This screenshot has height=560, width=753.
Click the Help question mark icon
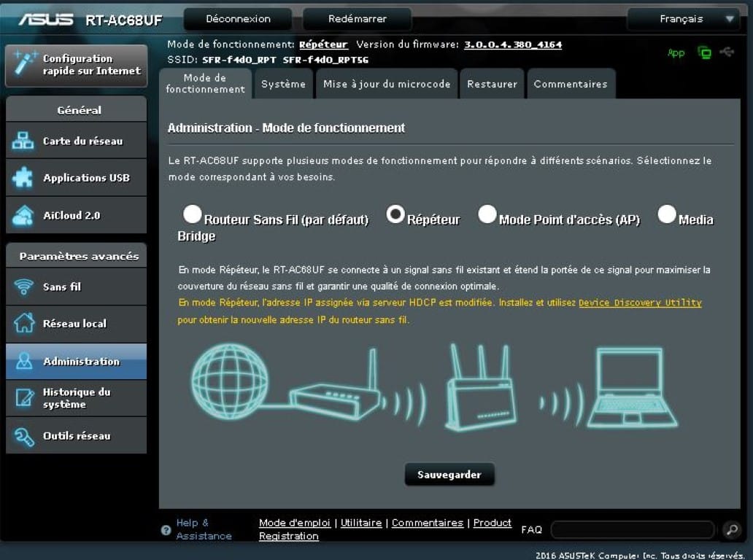point(166,530)
